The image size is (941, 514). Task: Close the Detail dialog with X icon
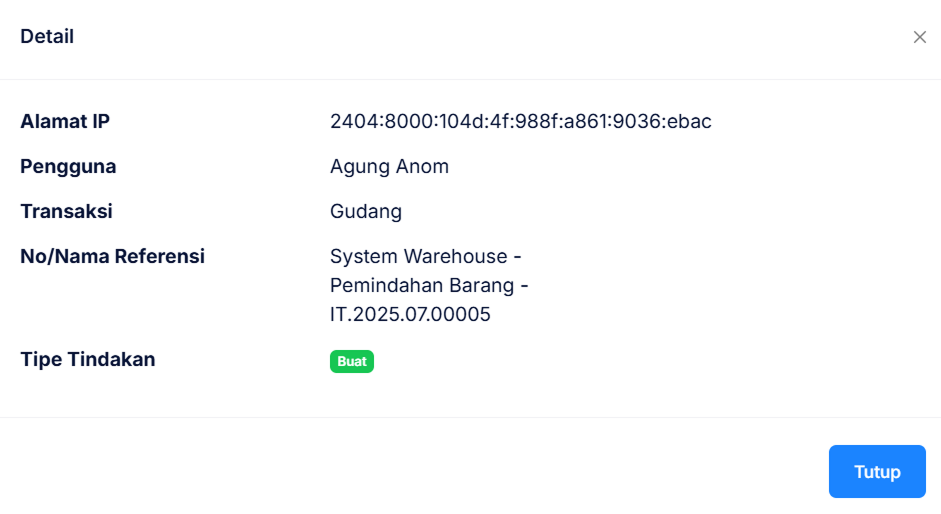pos(920,37)
